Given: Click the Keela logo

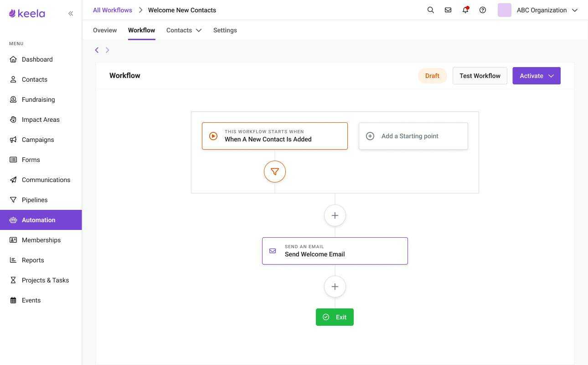Looking at the screenshot, I should 27,13.
